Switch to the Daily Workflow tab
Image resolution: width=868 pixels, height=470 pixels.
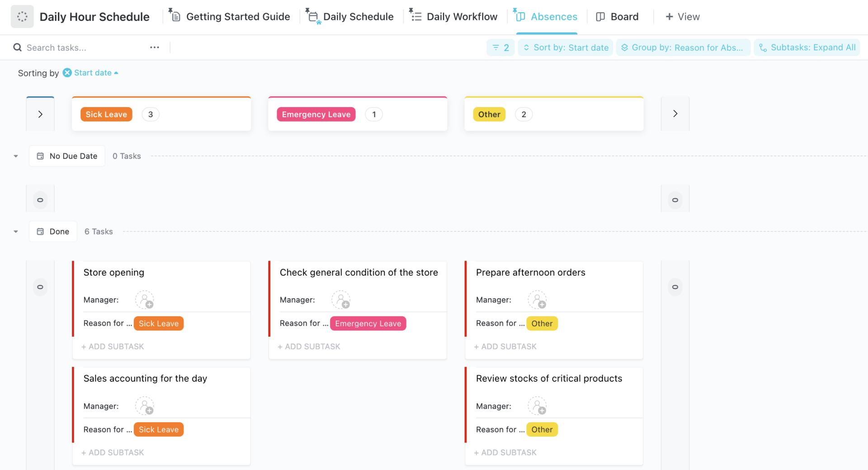[x=454, y=17]
